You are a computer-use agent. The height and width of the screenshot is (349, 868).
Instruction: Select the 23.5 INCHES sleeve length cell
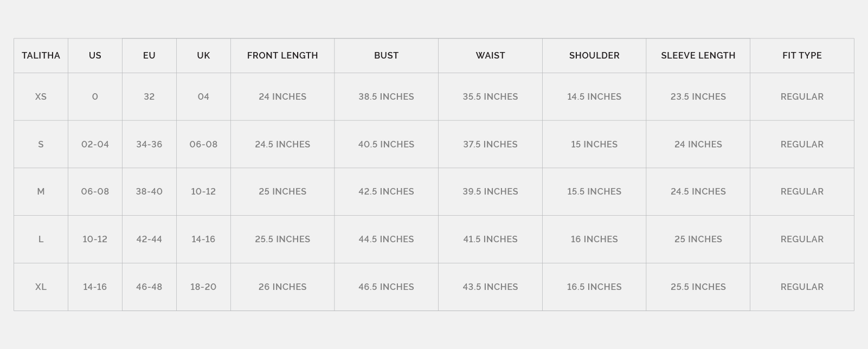click(698, 96)
